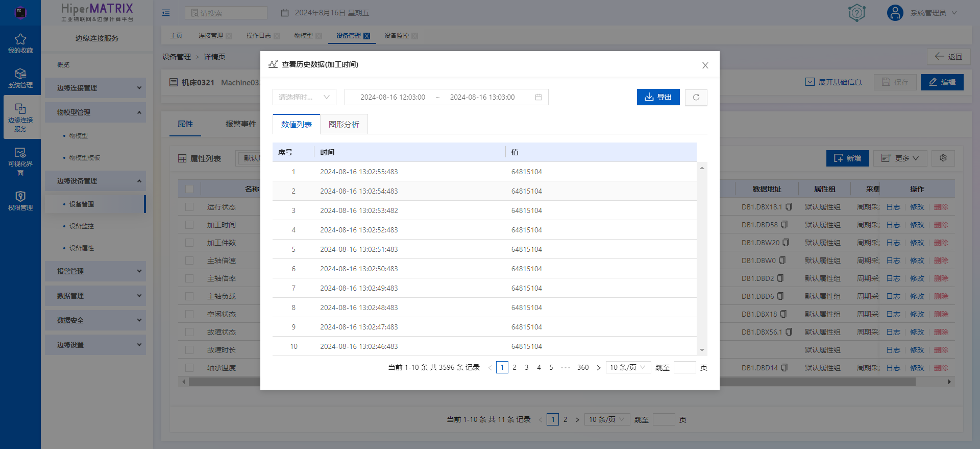Open 系统管理 cube icon in sidebar
980x449 pixels.
click(20, 74)
